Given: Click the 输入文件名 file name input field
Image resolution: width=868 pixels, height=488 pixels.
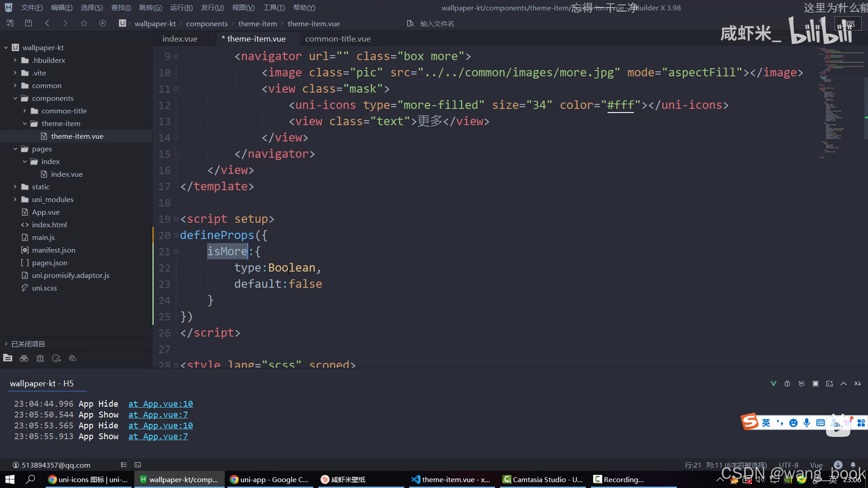Looking at the screenshot, I should [x=437, y=23].
